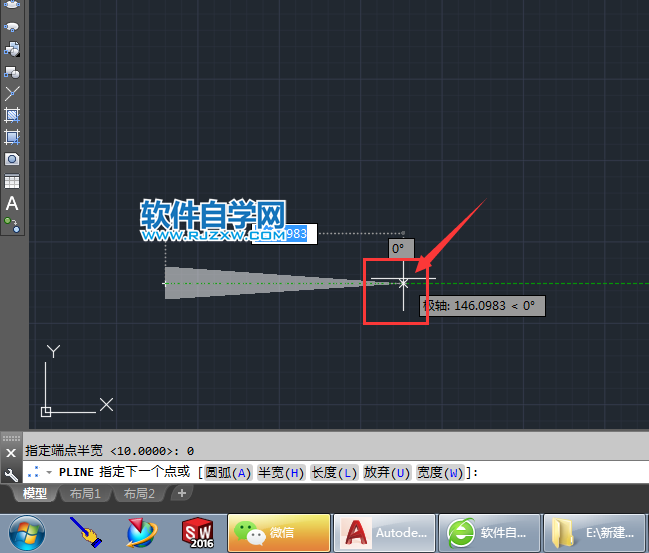Open SolidWorks 2016 from taskbar
The height and width of the screenshot is (553, 649).
[198, 533]
